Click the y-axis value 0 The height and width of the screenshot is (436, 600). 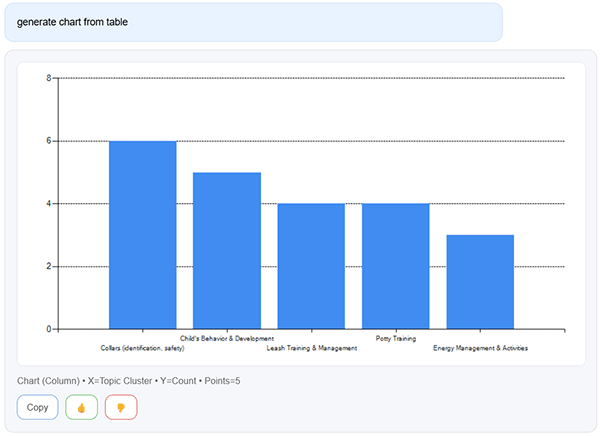click(49, 329)
